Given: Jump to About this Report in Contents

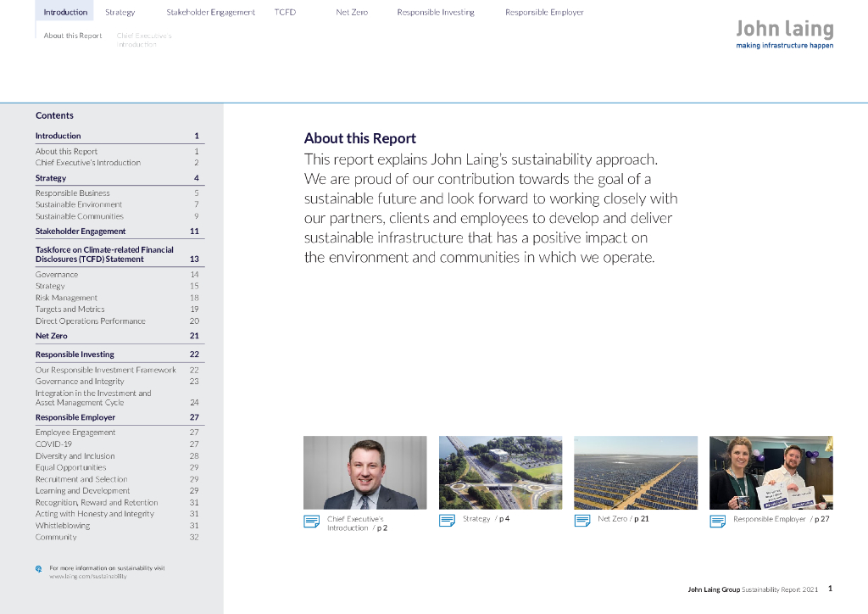Looking at the screenshot, I should (x=117, y=151).
